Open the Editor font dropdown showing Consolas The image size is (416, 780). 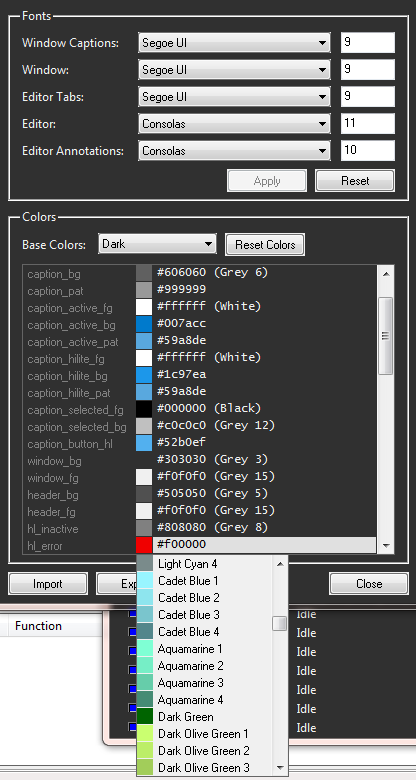point(234,123)
